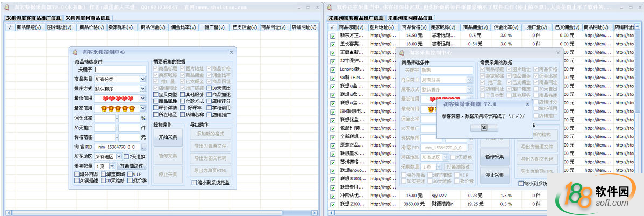Tick the 商品属性 checkbox in left window
Image resolution: width=644 pixels, height=216 pixels.
click(156, 101)
